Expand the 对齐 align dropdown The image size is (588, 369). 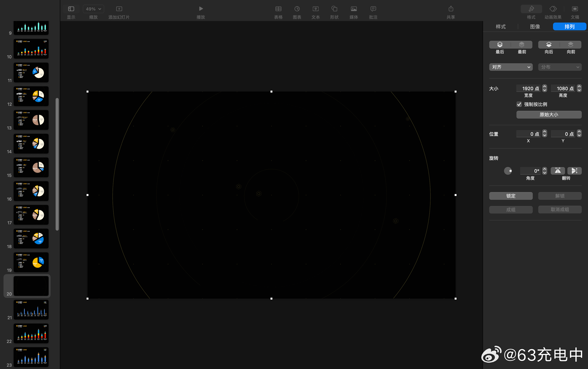click(x=511, y=67)
